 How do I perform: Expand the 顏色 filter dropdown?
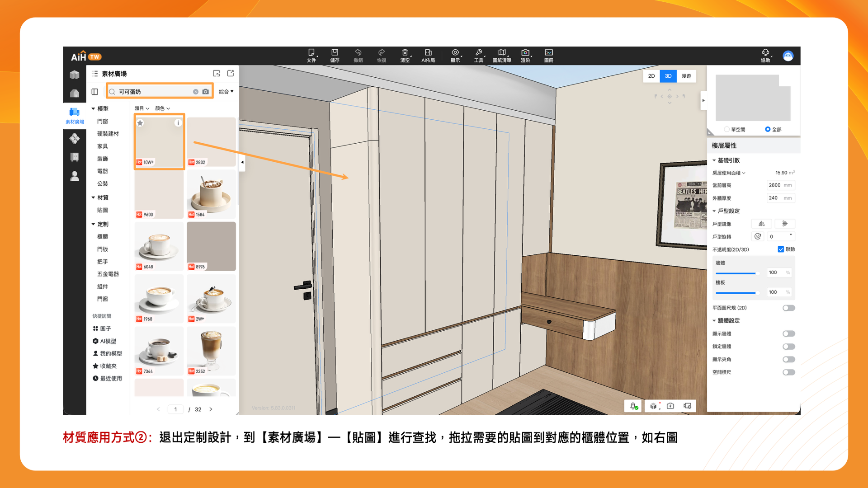click(x=162, y=108)
